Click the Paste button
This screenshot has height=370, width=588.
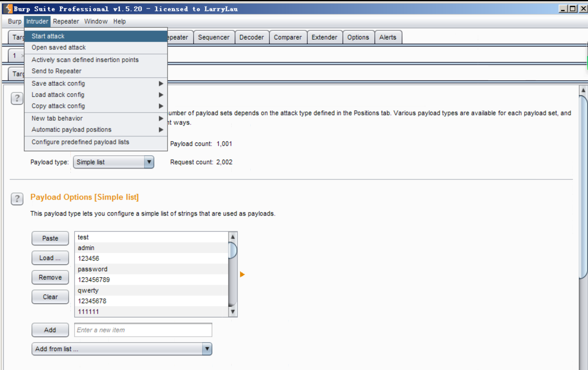click(50, 238)
